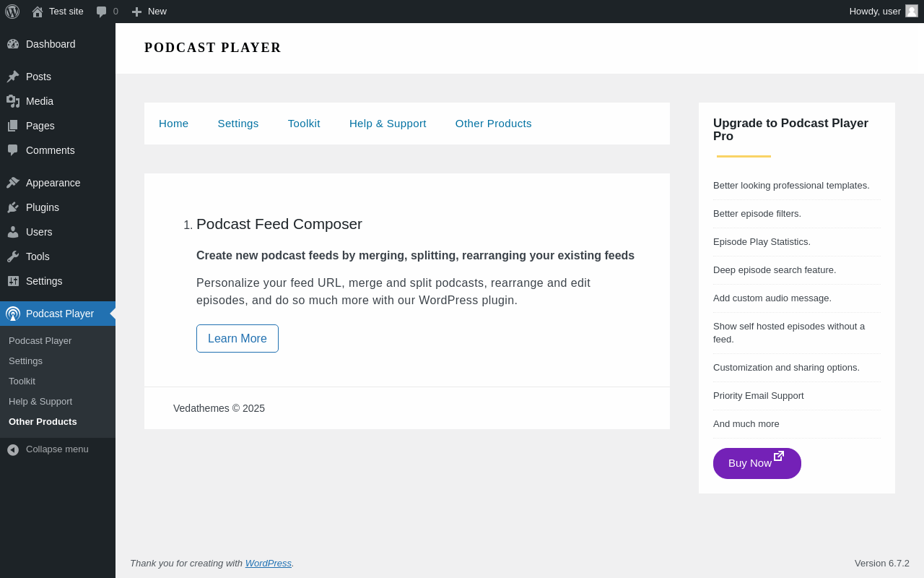Open the comments bubble icon in admin bar
Image resolution: width=924 pixels, height=578 pixels.
pos(101,12)
